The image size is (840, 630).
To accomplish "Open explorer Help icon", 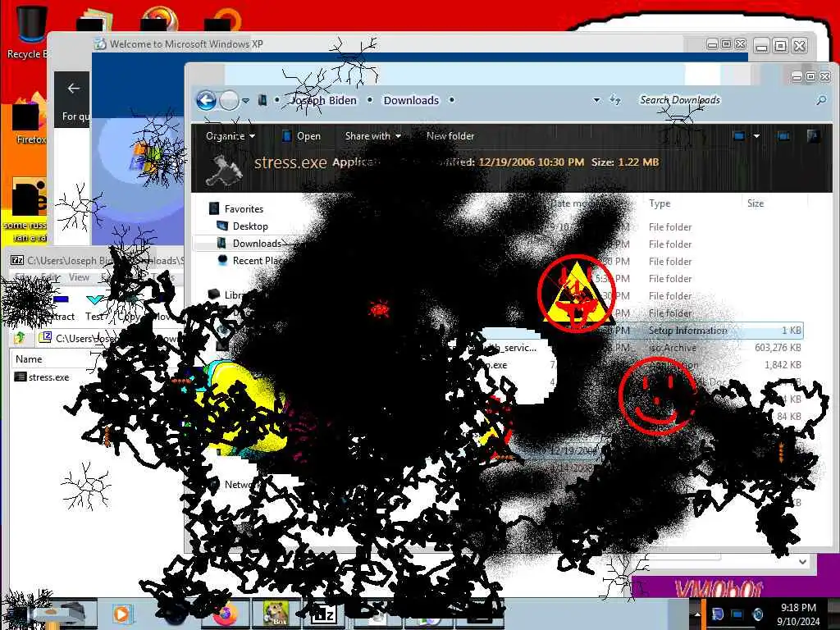I will tap(813, 136).
